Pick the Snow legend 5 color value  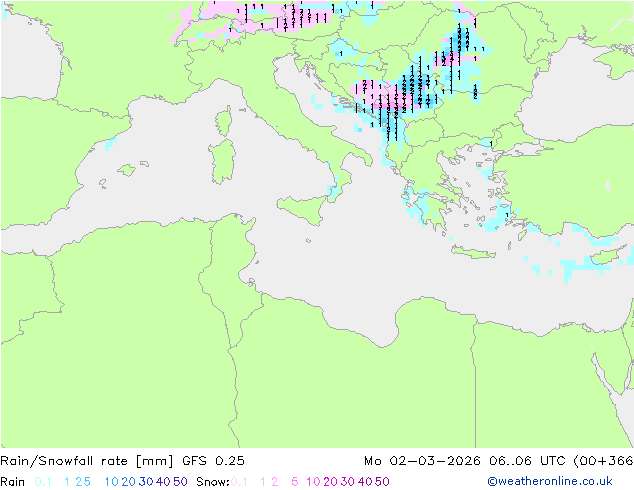tap(295, 482)
